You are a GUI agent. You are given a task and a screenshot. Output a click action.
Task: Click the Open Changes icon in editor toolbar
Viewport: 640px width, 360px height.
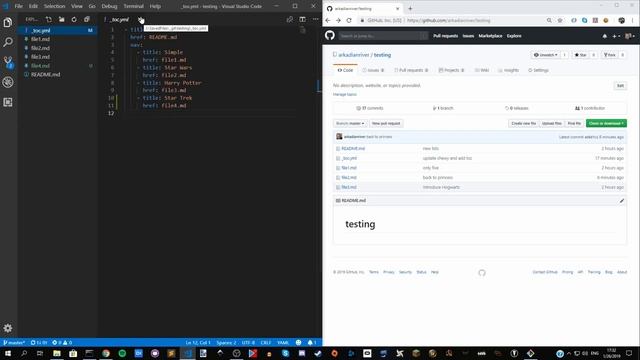pos(289,19)
